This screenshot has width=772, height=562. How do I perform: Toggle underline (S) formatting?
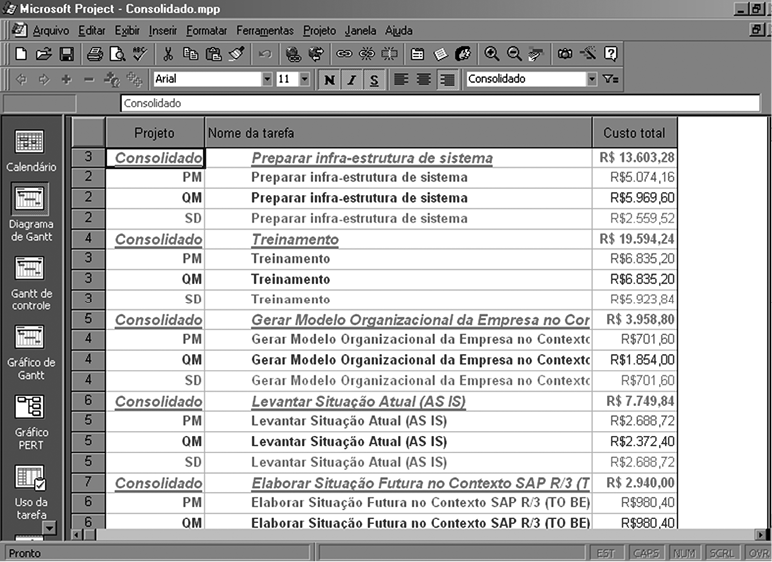374,80
